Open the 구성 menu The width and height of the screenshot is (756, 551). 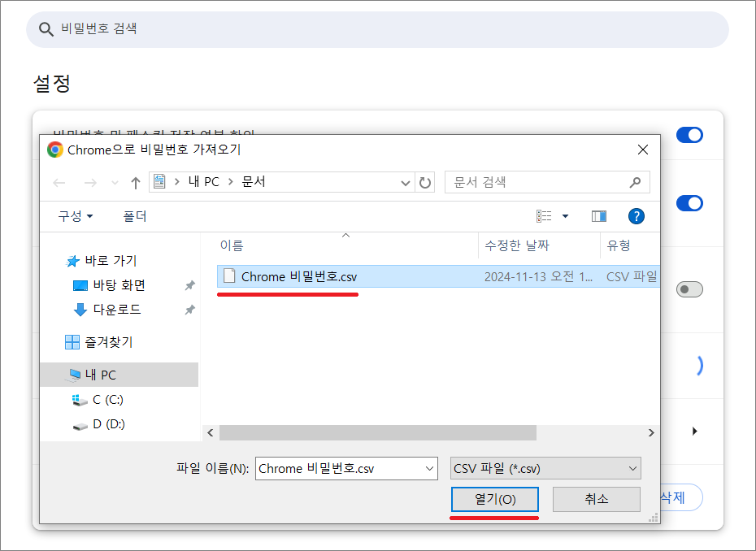pyautogui.click(x=76, y=216)
